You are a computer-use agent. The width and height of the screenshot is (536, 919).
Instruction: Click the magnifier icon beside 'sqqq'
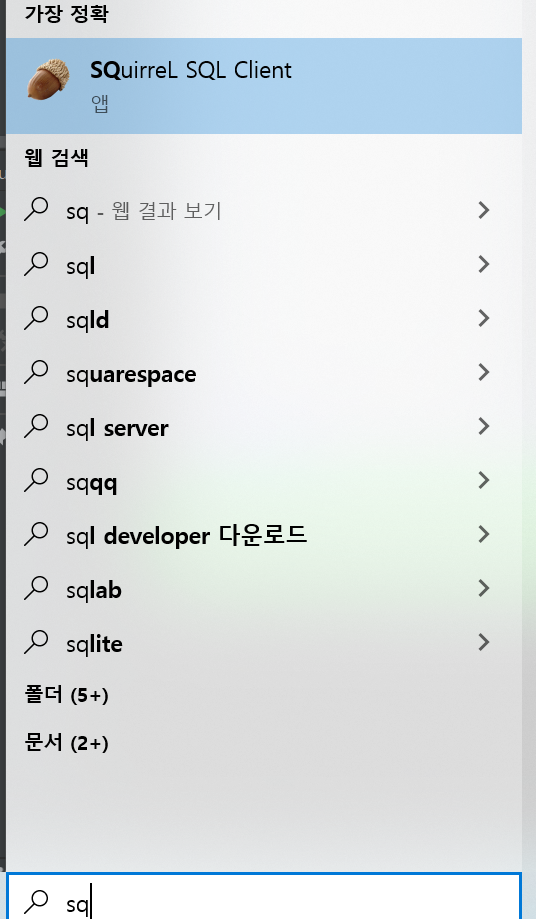[36, 479]
